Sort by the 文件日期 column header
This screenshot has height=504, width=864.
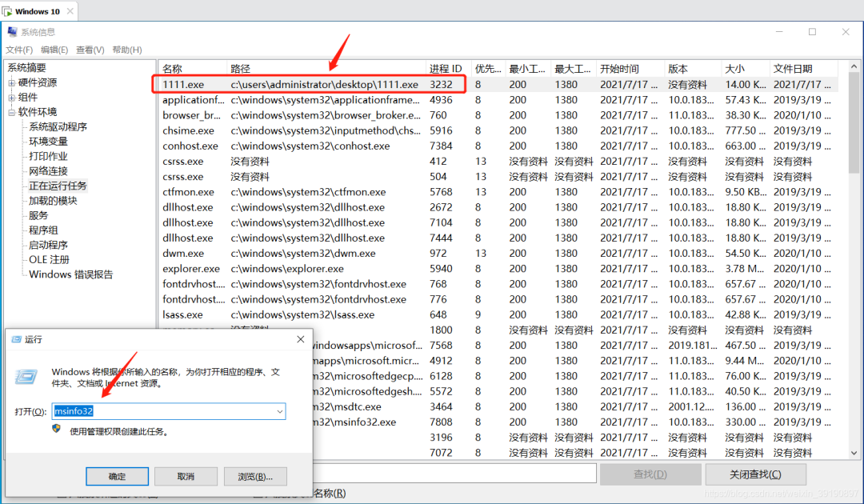pos(803,68)
